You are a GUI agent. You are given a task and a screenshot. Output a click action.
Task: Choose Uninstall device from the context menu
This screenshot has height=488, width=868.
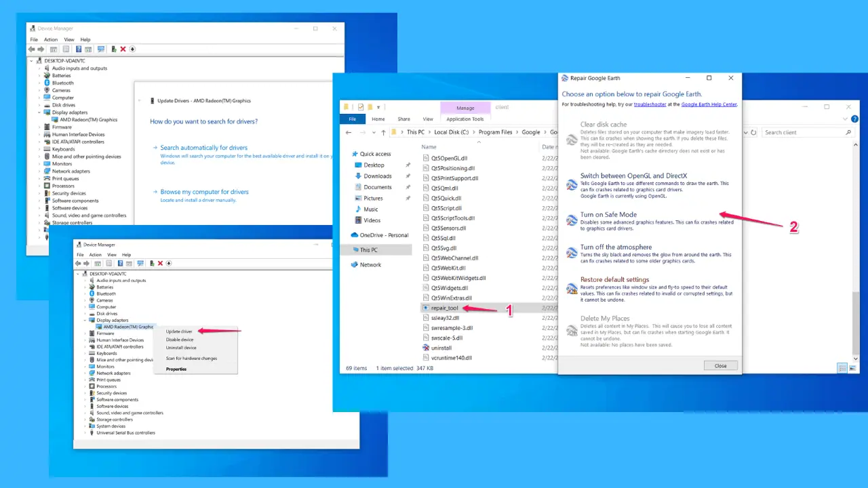click(x=181, y=348)
